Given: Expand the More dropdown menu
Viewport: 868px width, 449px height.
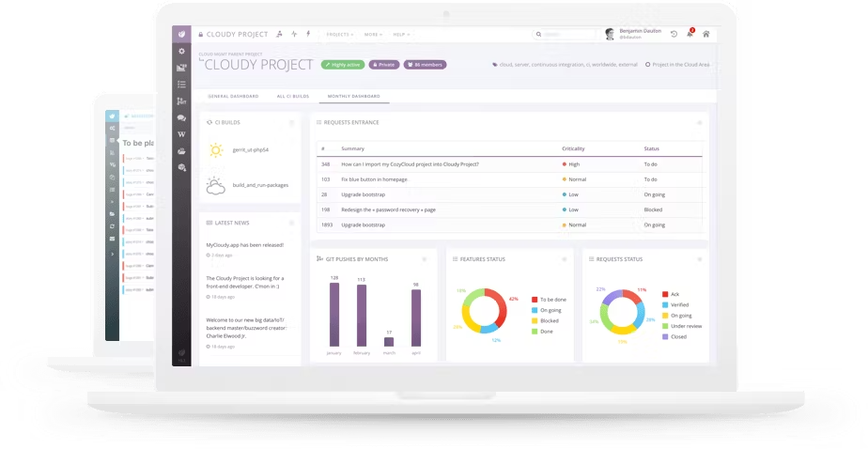Looking at the screenshot, I should (373, 35).
